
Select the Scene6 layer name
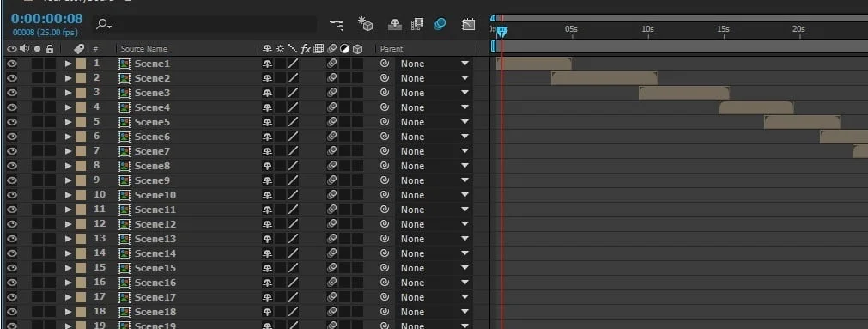152,137
